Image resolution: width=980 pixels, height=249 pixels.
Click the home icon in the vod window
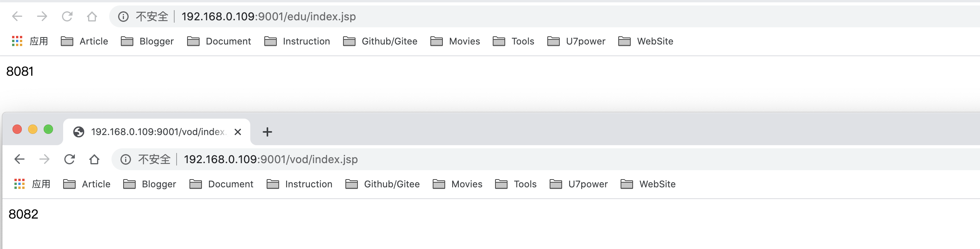[94, 159]
